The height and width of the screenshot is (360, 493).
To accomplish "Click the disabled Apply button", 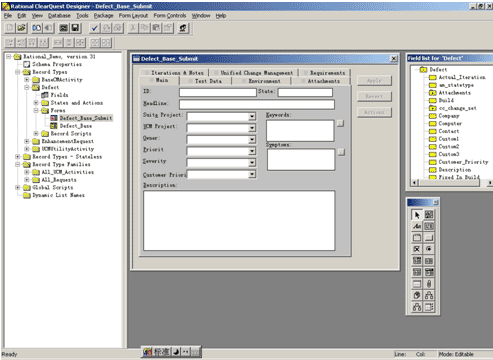I will pos(374,81).
